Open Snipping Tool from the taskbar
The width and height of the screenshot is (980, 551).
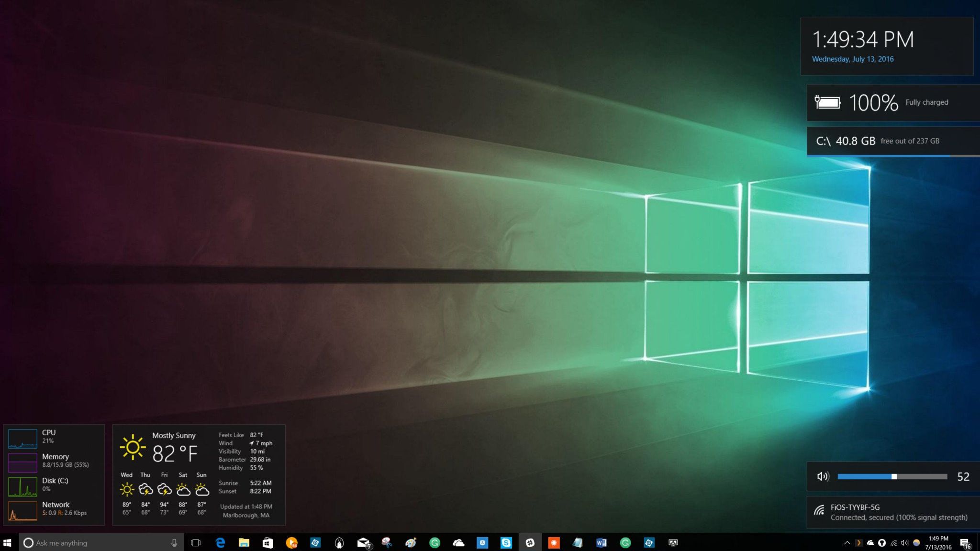[387, 542]
